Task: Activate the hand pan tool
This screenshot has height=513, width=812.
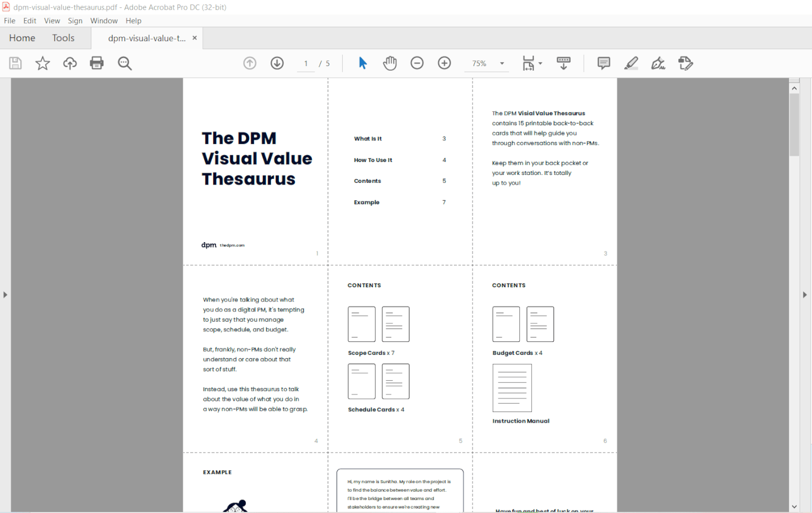Action: (x=390, y=63)
